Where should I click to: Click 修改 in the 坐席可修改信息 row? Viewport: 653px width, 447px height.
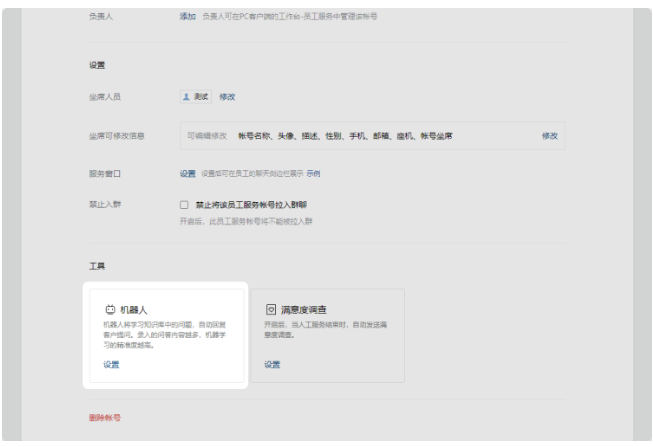point(548,135)
